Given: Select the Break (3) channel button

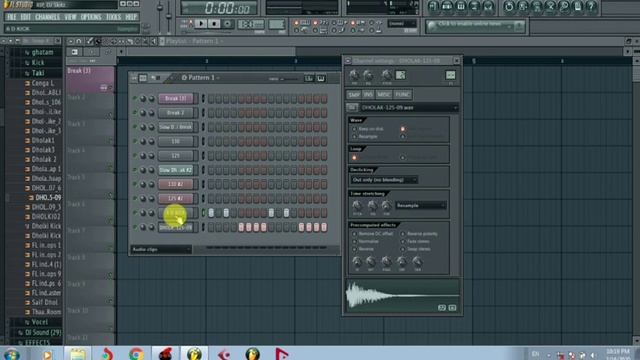Looking at the screenshot, I should [176, 98].
